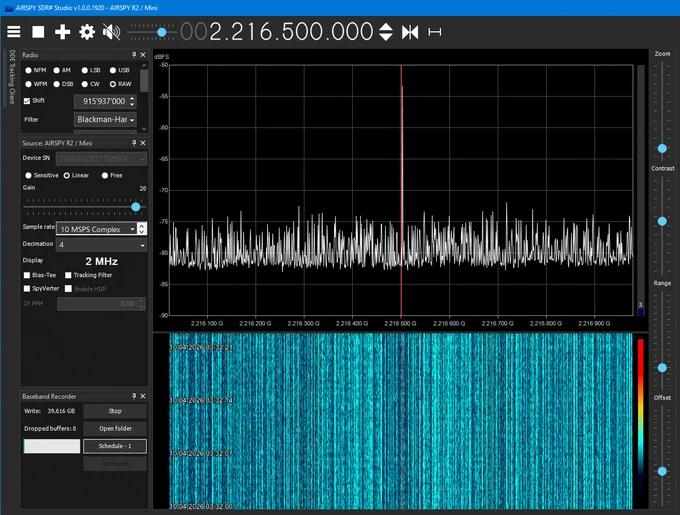The image size is (680, 515).
Task: Click the tuned frequency display 2.216.500.000
Action: tap(277, 32)
